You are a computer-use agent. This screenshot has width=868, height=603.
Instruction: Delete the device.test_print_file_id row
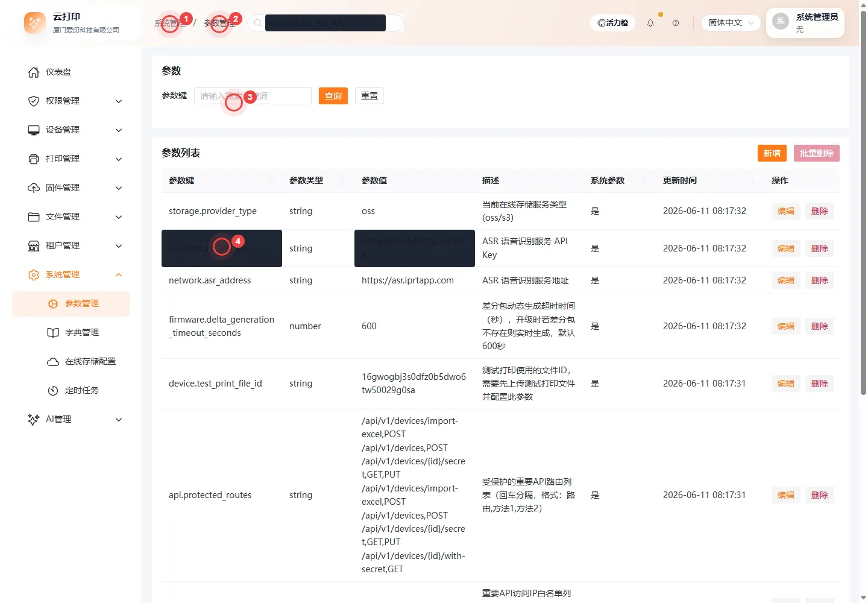(820, 384)
